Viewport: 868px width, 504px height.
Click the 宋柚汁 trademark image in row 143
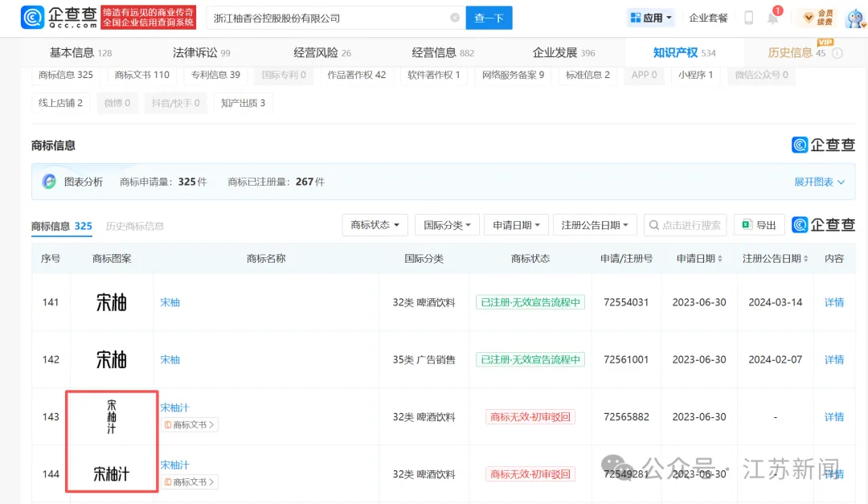coord(112,416)
